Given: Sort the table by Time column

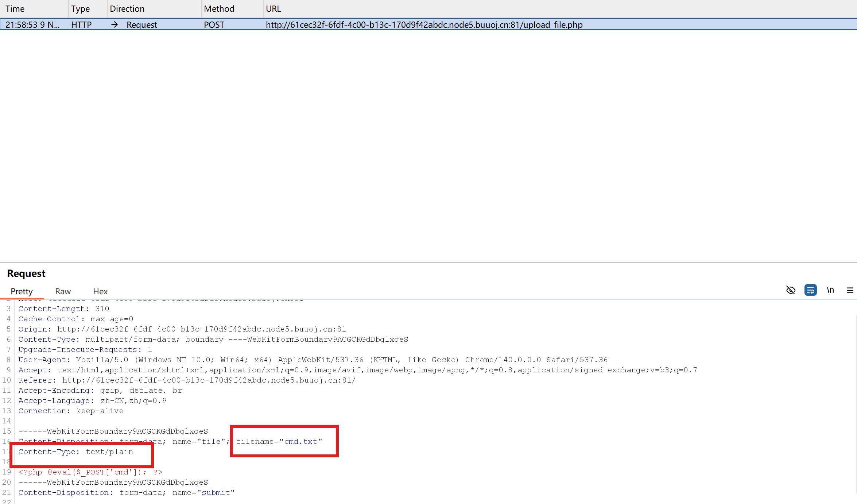Looking at the screenshot, I should (15, 9).
